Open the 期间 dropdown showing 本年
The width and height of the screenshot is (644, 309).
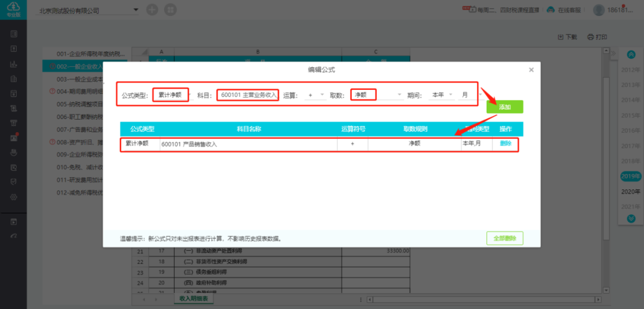(x=441, y=95)
